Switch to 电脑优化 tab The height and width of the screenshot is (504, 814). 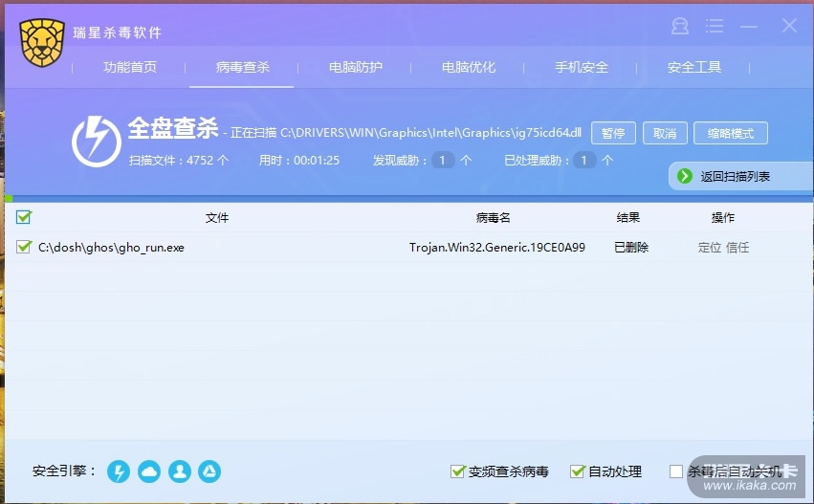tap(469, 67)
